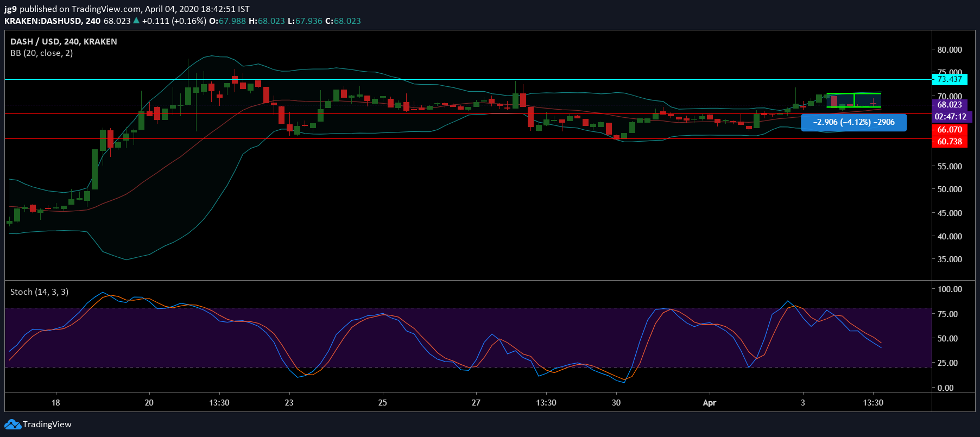Click the 45.000 price axis label
The image size is (980, 437).
point(950,213)
